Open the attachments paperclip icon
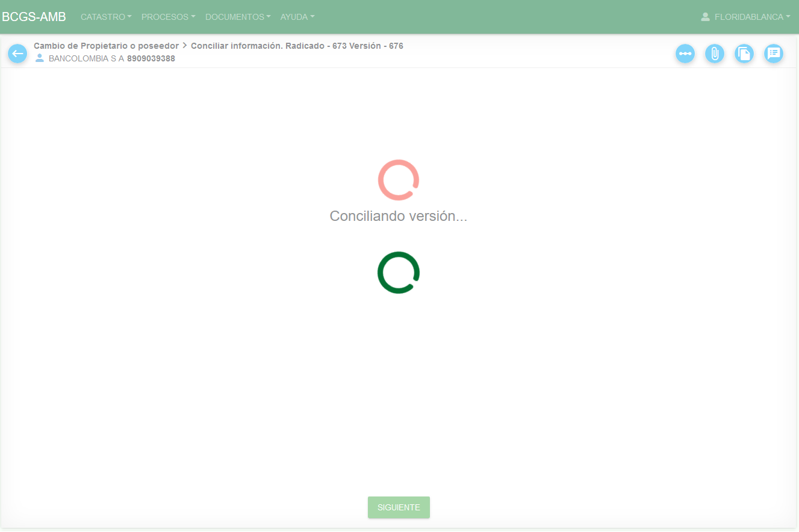This screenshot has width=799, height=532. pos(715,54)
